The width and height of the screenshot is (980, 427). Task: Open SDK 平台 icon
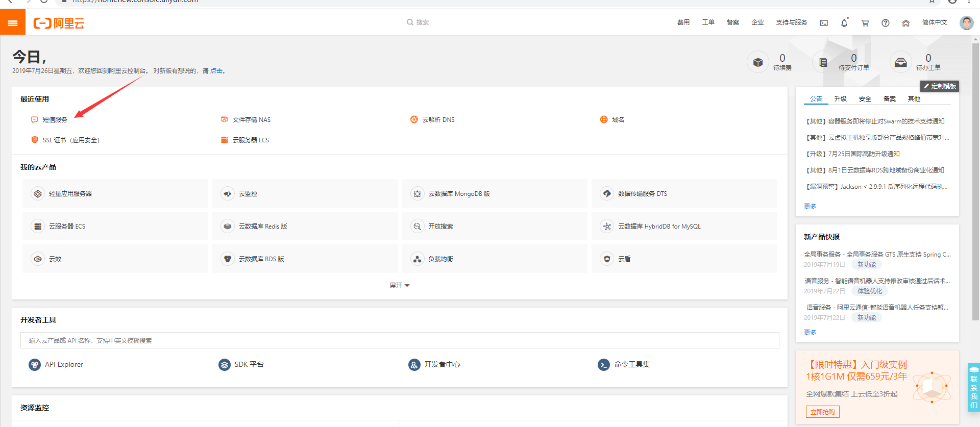coord(225,365)
